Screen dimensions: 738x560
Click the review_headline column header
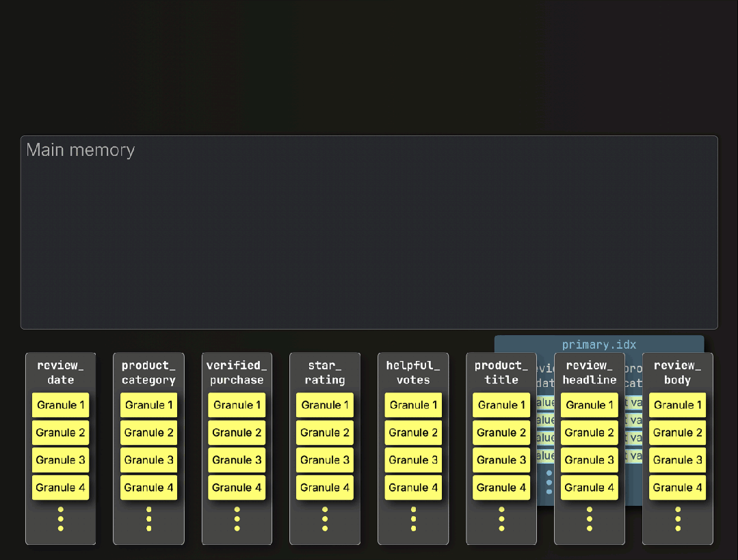point(590,372)
